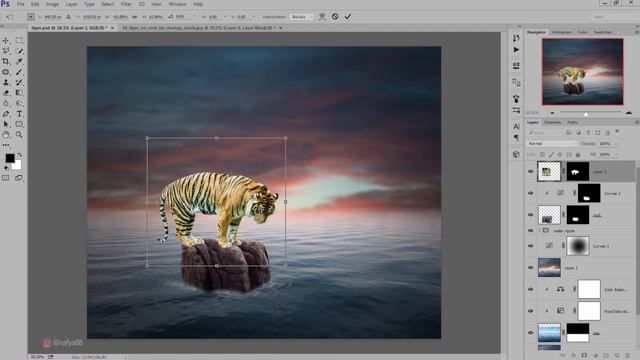The height and width of the screenshot is (360, 640).
Task: Select the Layer 3 layer mask thumbnail
Action: point(578,171)
